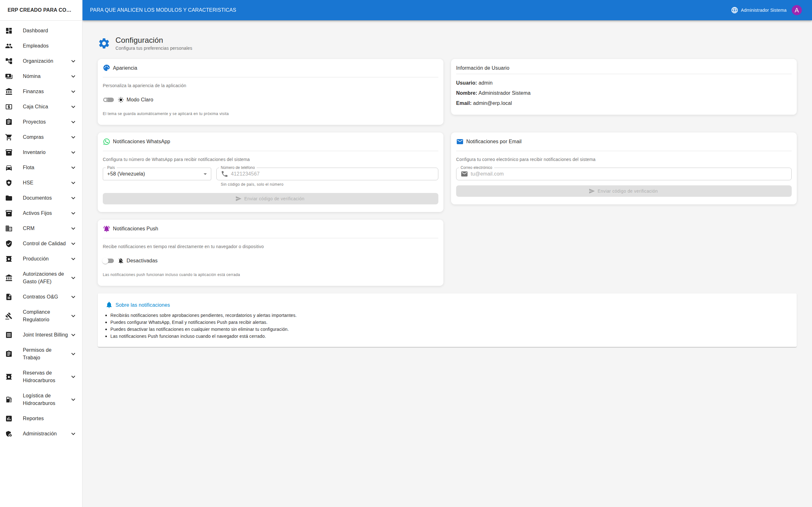Viewport: 812px width, 507px height.
Task: Select the Joint Interest Billing menu entry
Action: click(45, 335)
